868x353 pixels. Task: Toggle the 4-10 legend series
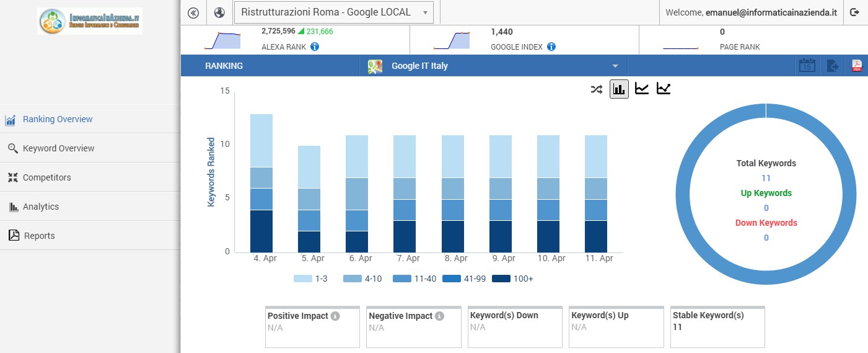click(362, 279)
